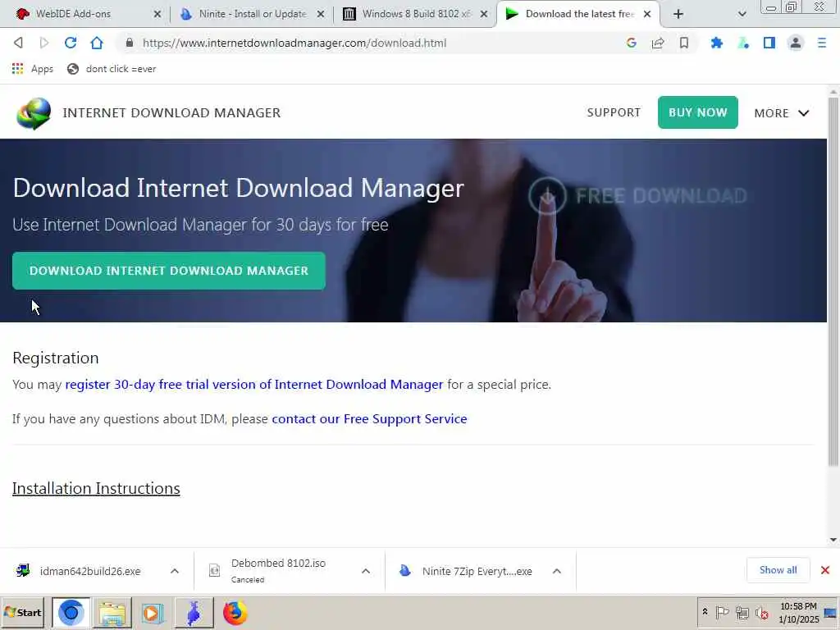Open contact our Free Support Service link
The height and width of the screenshot is (630, 840).
point(370,419)
